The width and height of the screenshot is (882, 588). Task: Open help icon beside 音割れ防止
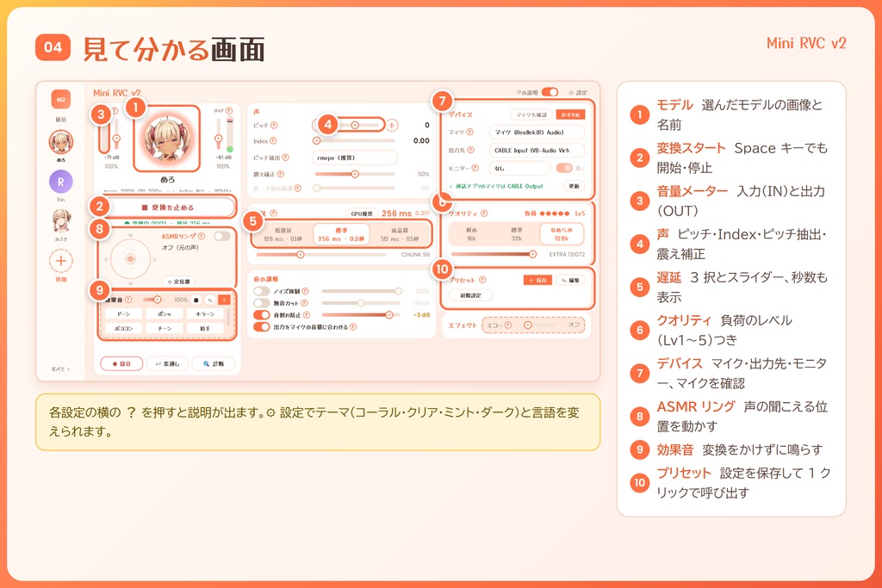307,315
